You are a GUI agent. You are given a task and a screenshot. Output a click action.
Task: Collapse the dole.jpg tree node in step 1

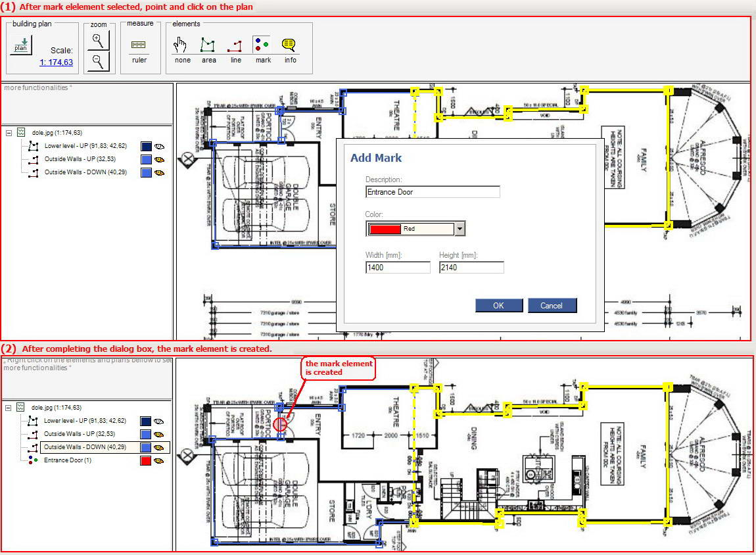9,133
